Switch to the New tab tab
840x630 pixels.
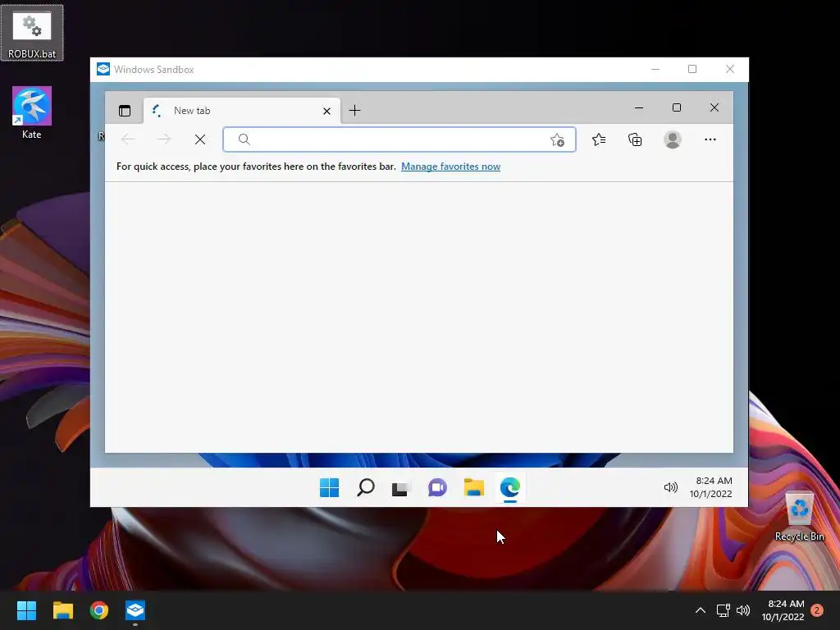(x=241, y=111)
